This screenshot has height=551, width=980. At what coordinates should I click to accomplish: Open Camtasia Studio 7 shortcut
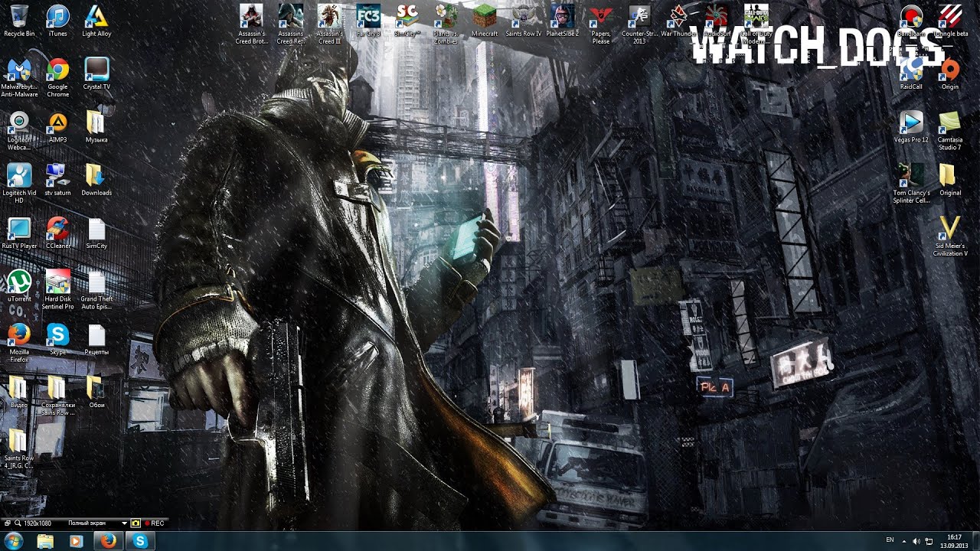[x=950, y=130]
